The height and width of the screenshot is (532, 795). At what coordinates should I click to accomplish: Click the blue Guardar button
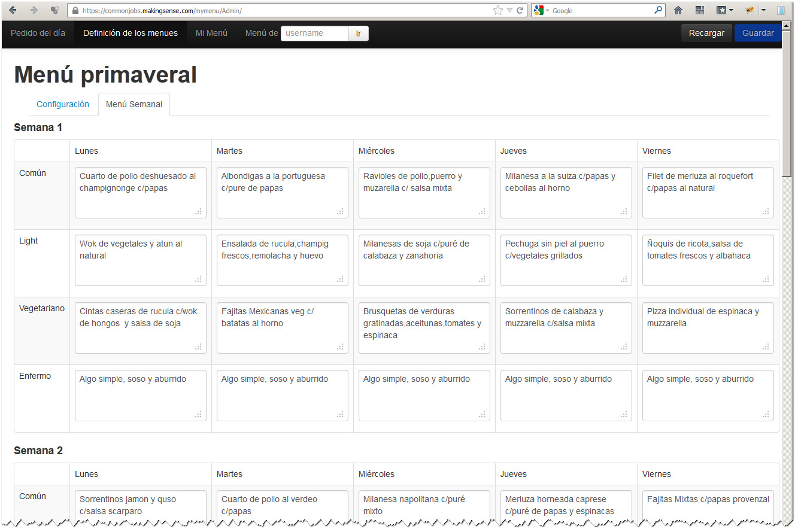point(758,34)
